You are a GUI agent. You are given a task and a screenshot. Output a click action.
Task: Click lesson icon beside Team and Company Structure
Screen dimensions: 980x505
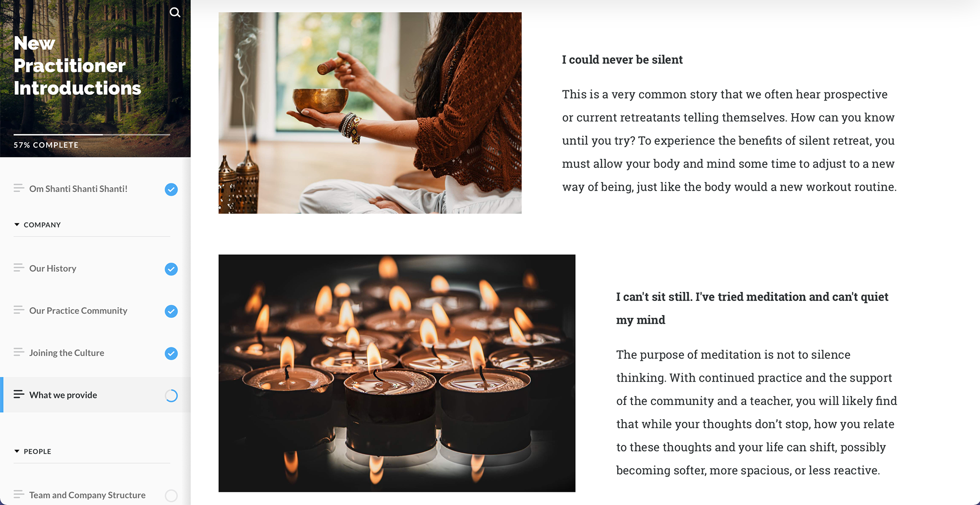19,494
